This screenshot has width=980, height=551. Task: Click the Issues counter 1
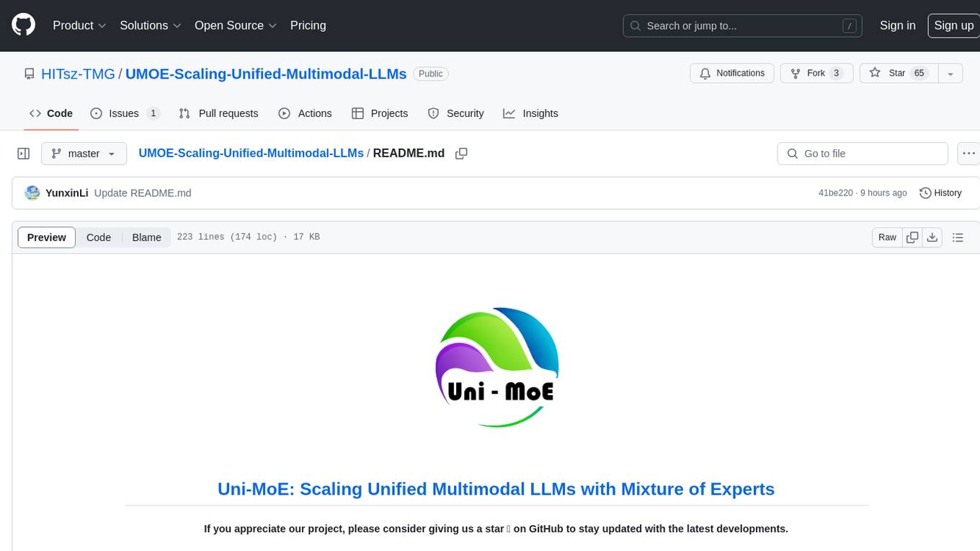coord(153,113)
